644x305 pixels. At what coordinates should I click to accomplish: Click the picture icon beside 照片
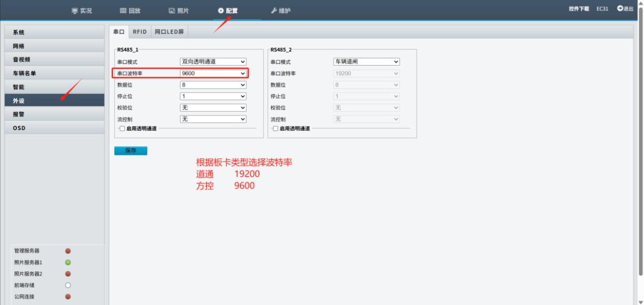(172, 11)
